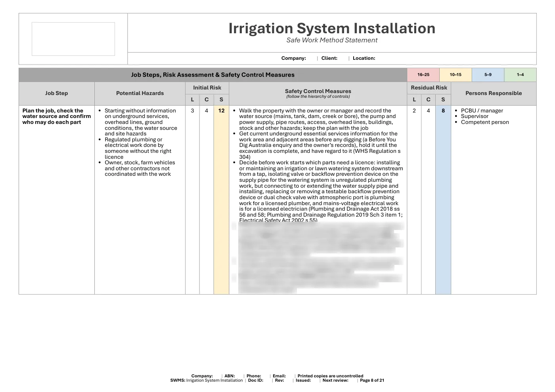Click the pink 16–25 risk swatch
The height and width of the screenshot is (392, 555).
(x=423, y=75)
